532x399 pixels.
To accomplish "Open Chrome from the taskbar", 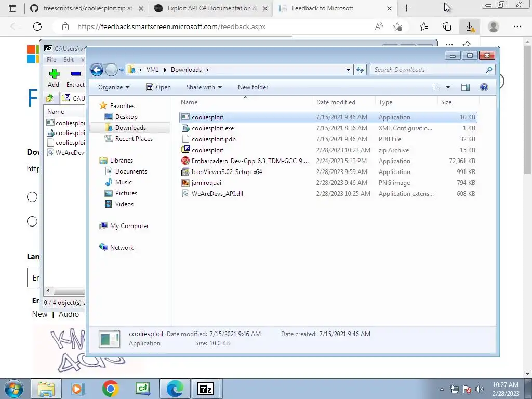I will 110,389.
